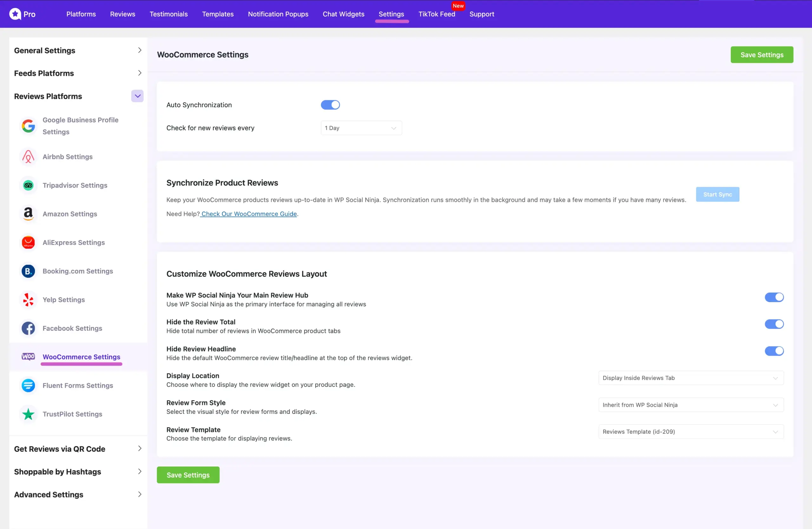Screen dimensions: 812x529
Task: Click the Fluent Forms icon
Action: coord(28,385)
